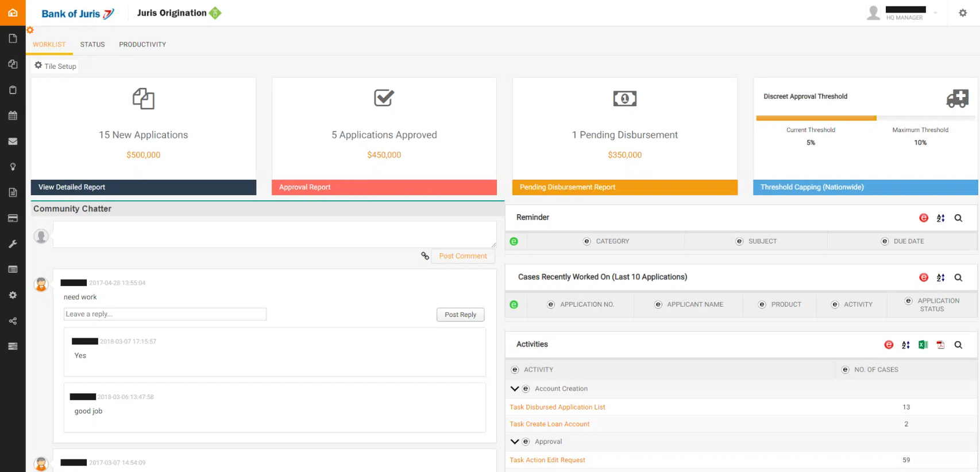
Task: Click the calendar icon in left sidebar
Action: 13,115
